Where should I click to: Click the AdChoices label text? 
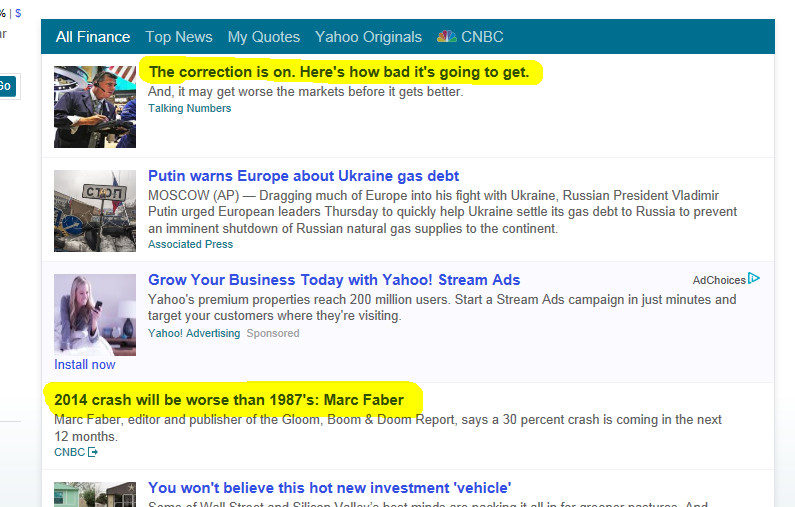719,280
